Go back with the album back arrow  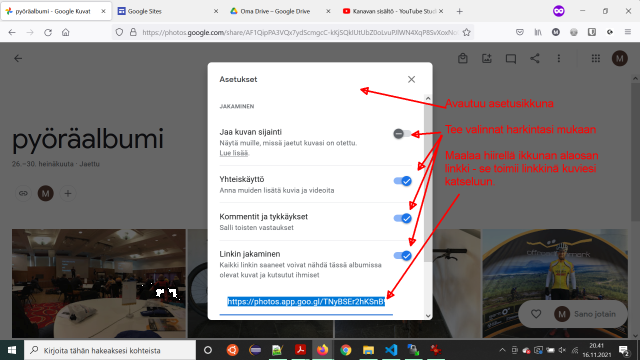click(x=18, y=58)
